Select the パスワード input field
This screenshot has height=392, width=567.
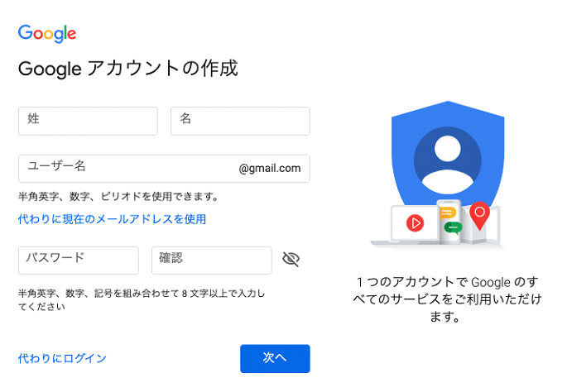79,261
